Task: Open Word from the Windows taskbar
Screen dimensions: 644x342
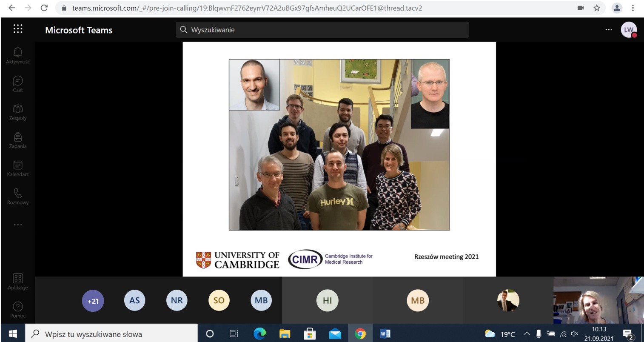Action: coord(385,334)
